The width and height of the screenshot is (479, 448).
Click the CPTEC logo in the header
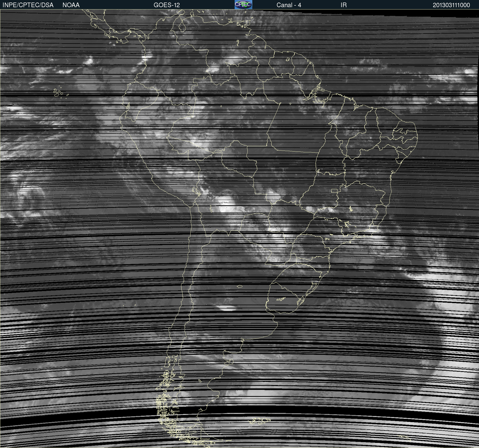[x=243, y=5]
